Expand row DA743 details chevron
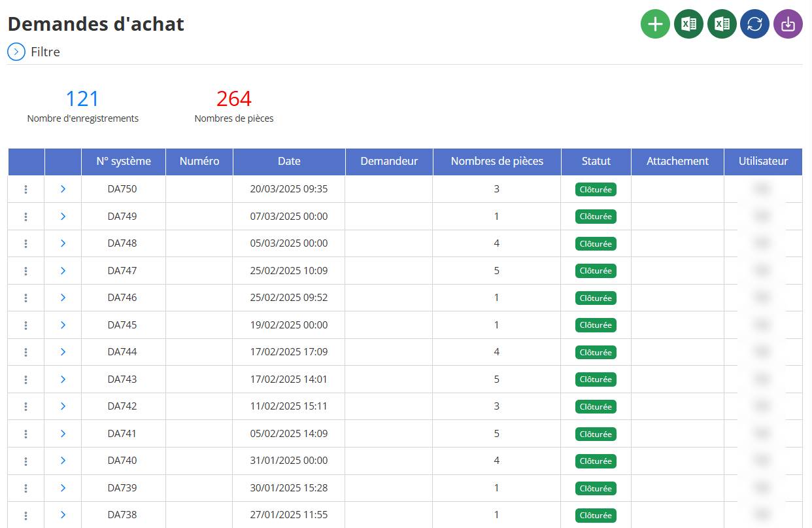The image size is (812, 528). click(x=63, y=379)
